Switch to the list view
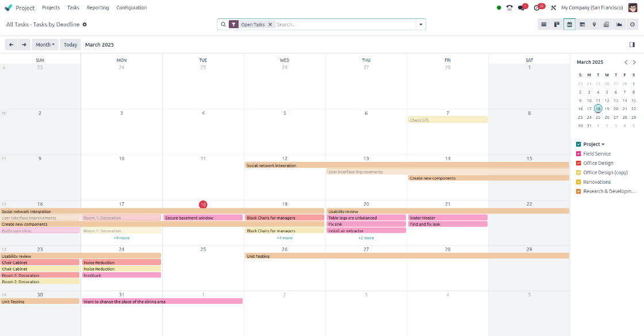The height and width of the screenshot is (336, 644). point(543,24)
